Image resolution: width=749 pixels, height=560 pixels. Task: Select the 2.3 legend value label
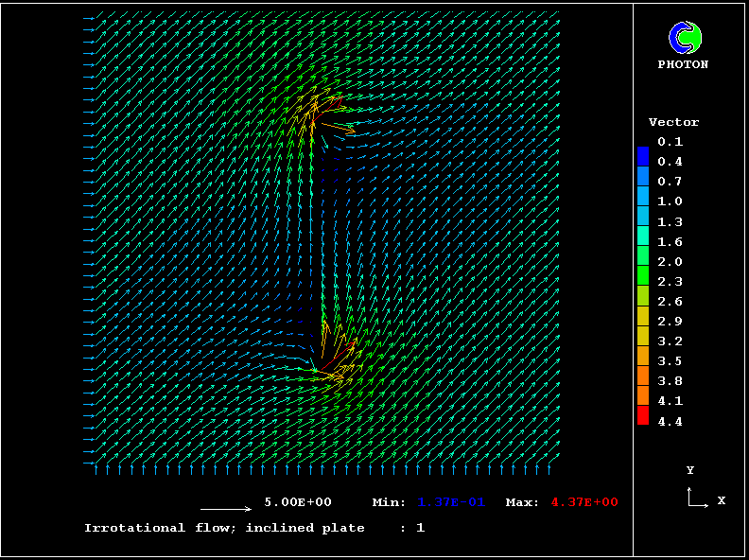[671, 282]
